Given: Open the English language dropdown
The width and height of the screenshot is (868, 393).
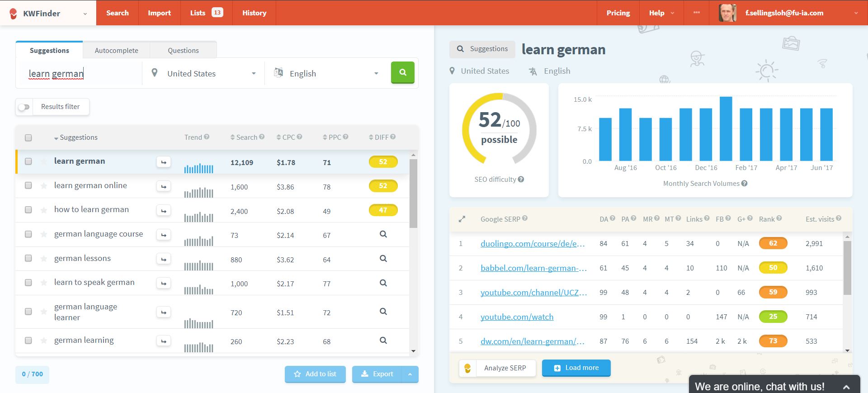Looking at the screenshot, I should [326, 73].
